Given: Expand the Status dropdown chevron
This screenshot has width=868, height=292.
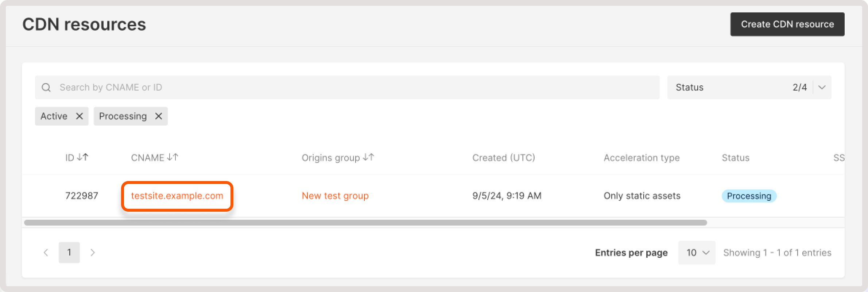Looking at the screenshot, I should [x=822, y=87].
